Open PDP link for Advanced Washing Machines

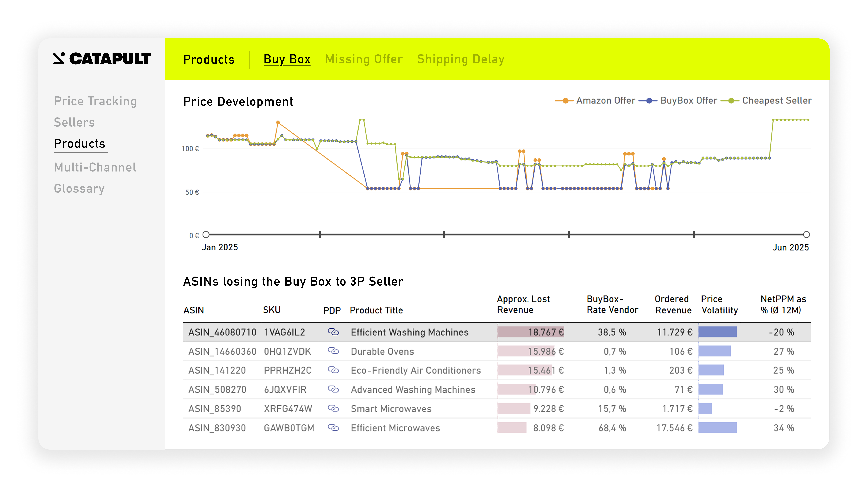pos(333,389)
